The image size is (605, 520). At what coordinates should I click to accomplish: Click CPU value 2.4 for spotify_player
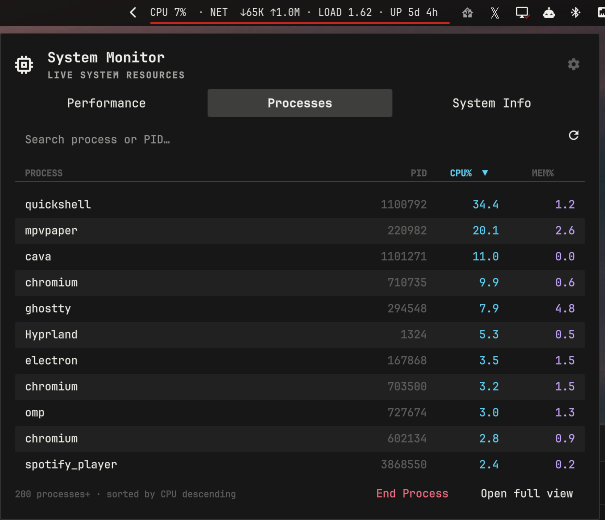click(489, 464)
